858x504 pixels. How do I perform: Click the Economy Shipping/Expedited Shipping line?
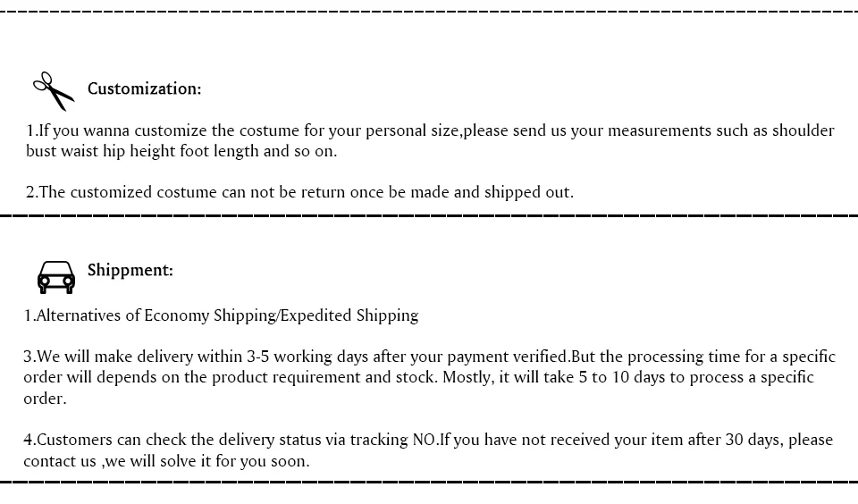[221, 315]
